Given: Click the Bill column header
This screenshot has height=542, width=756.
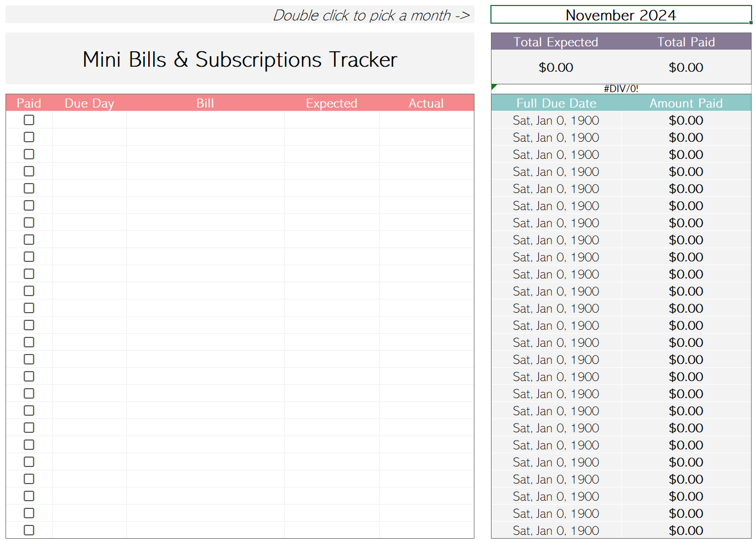Looking at the screenshot, I should point(206,103).
